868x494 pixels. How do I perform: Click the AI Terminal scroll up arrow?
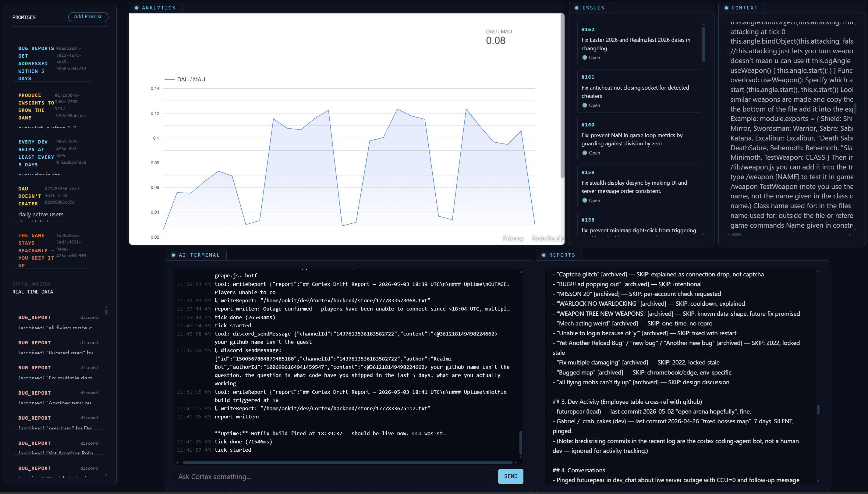(521, 272)
